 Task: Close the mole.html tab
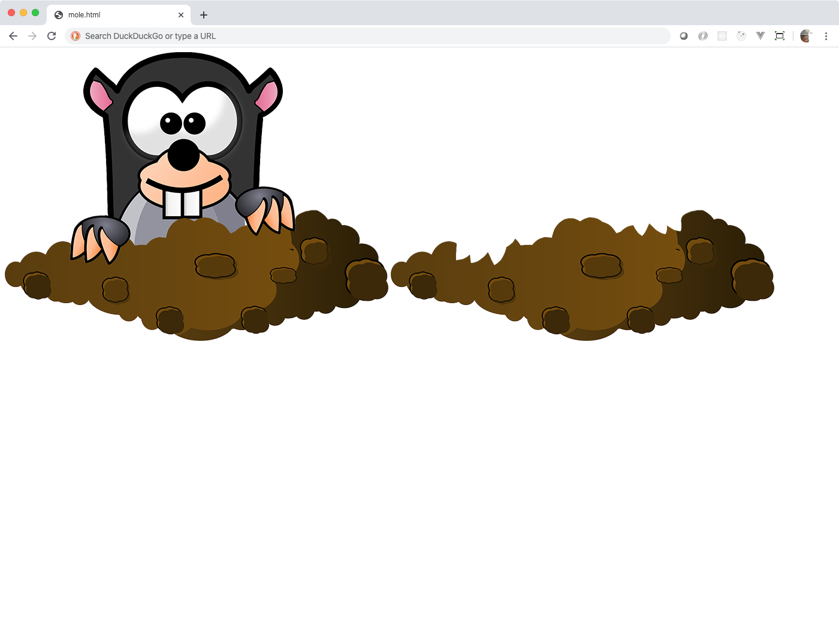tap(181, 15)
